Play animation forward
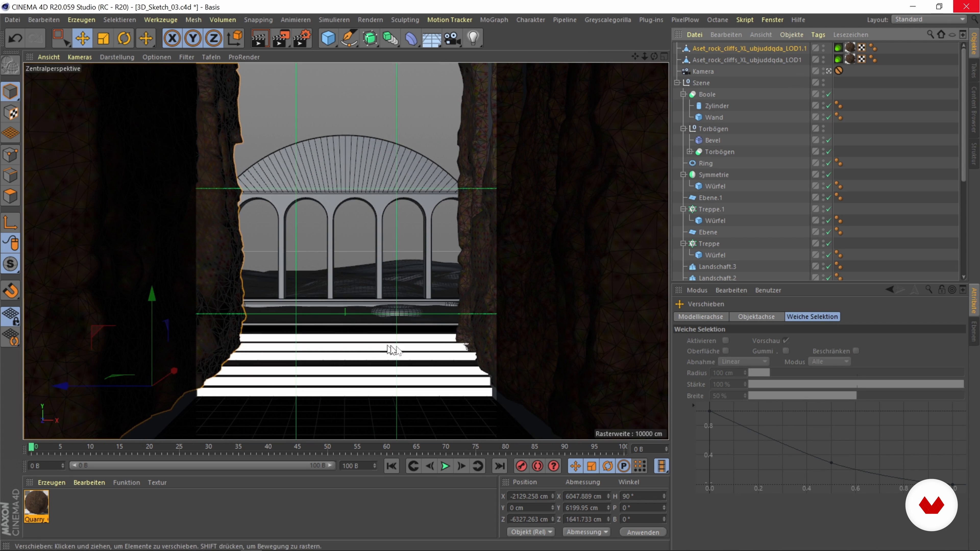This screenshot has width=980, height=551. point(445,466)
